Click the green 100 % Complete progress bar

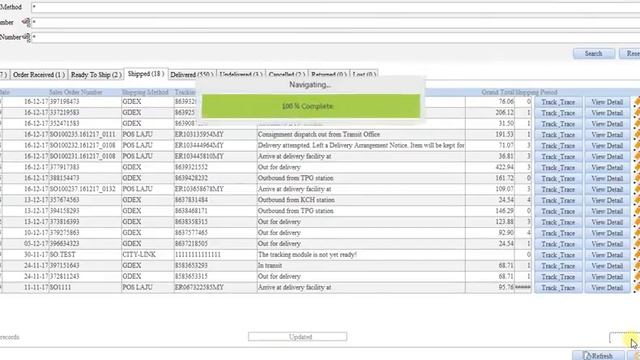311,106
